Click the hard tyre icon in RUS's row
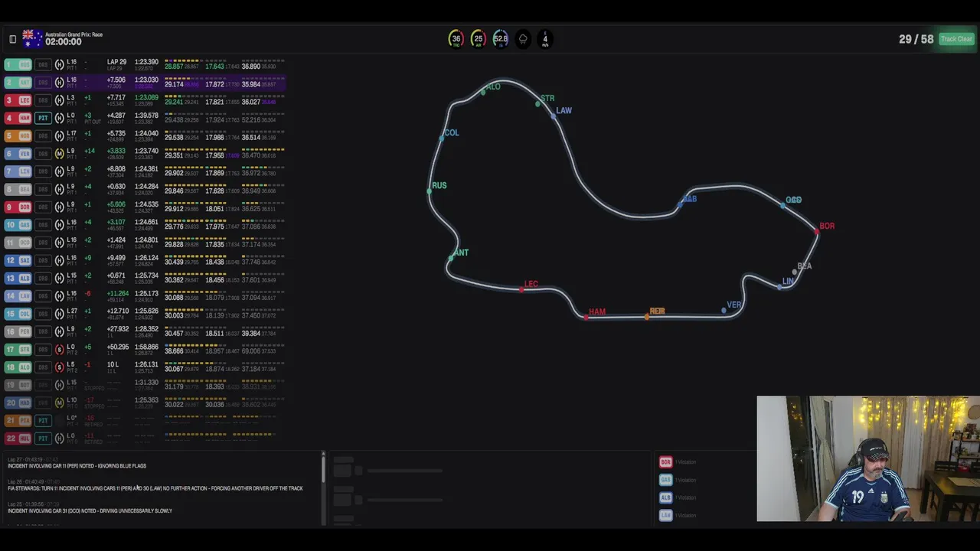 click(x=60, y=65)
